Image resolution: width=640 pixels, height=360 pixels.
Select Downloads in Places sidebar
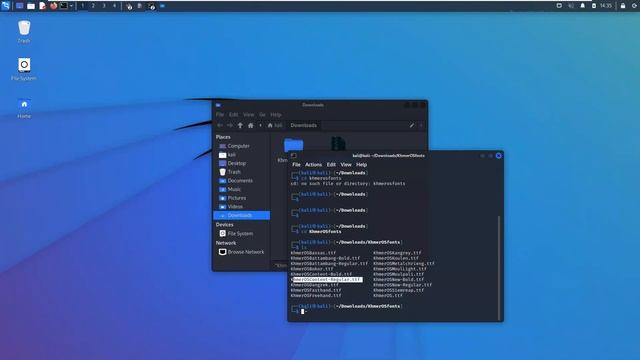pos(242,215)
